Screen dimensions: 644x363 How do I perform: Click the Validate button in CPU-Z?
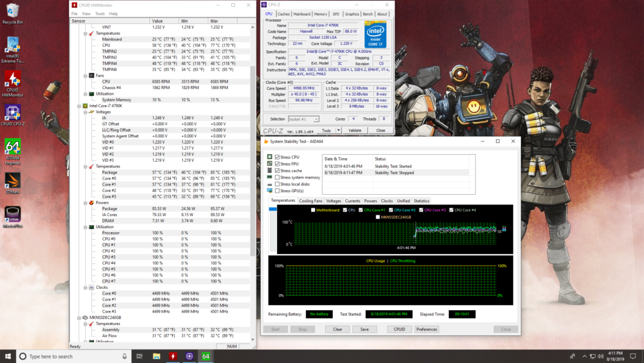click(355, 131)
